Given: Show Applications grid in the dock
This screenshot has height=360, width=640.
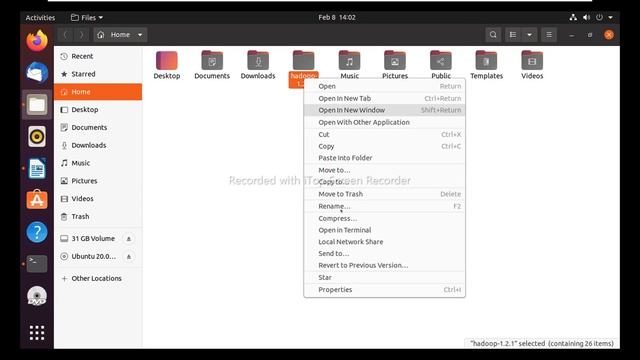Looking at the screenshot, I should tap(37, 333).
